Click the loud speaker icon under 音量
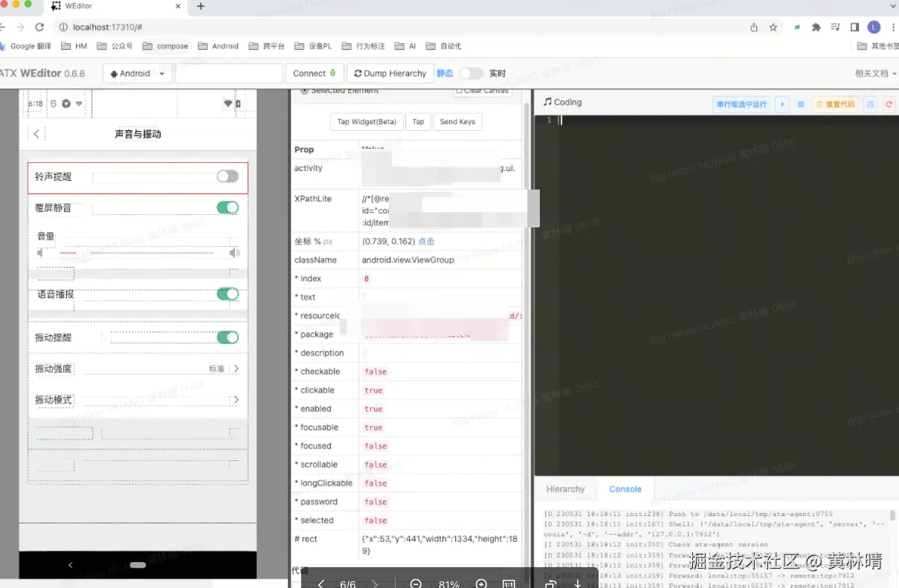Screen dimensions: 899x588 pyautogui.click(x=234, y=253)
